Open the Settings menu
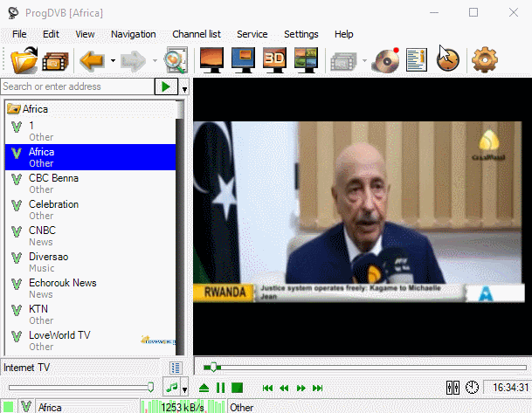The height and width of the screenshot is (413, 532). coord(301,34)
